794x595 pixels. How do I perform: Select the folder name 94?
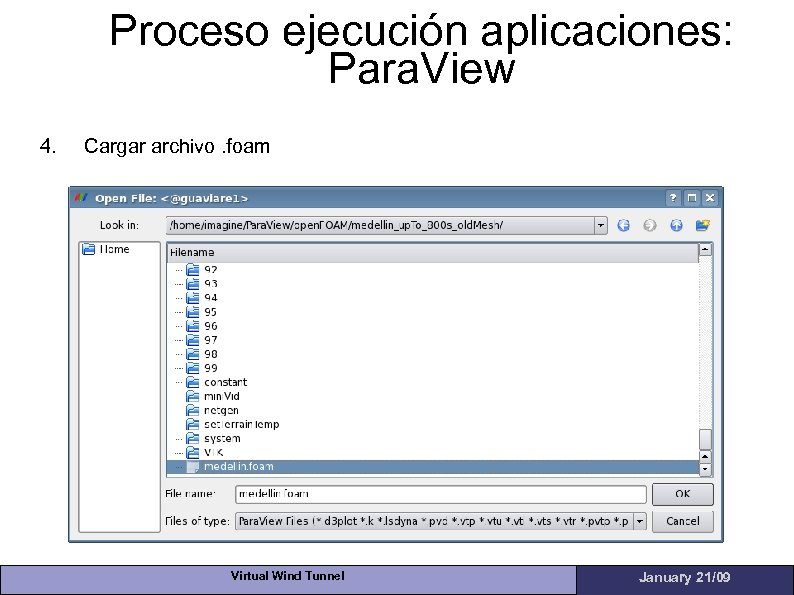click(211, 298)
